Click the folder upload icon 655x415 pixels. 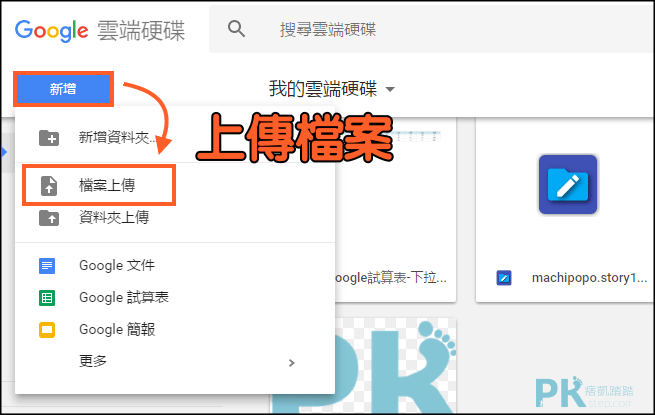[x=49, y=218]
